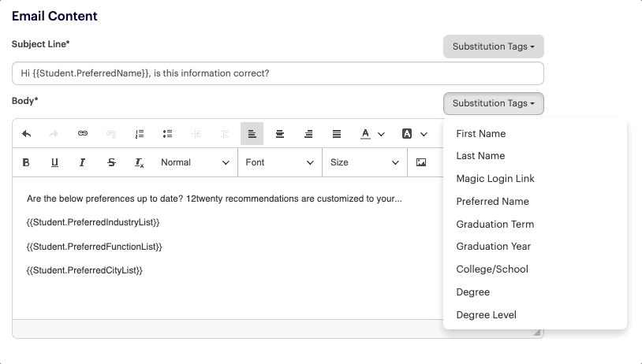Open the text color dropdown arrow
Image resolution: width=642 pixels, height=364 pixels.
(381, 134)
